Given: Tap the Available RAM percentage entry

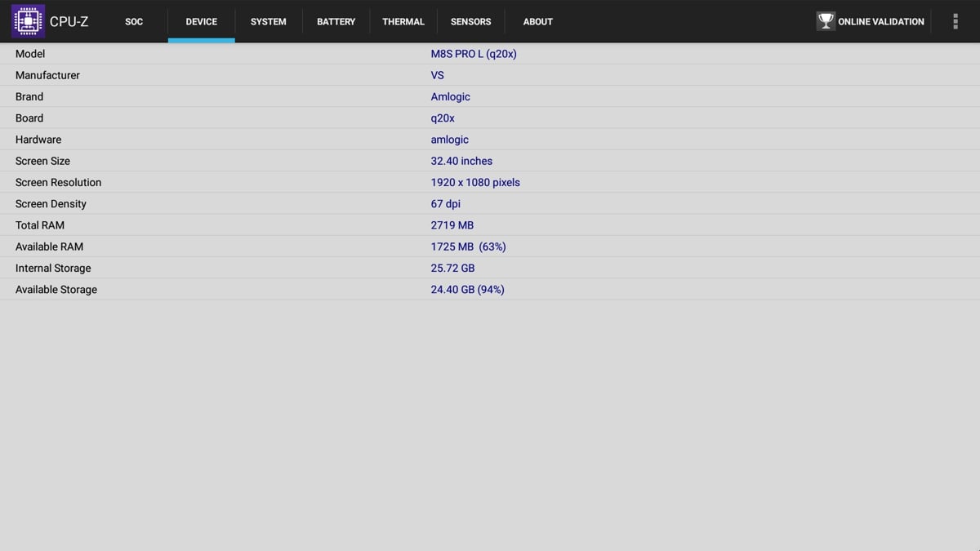Looking at the screenshot, I should 468,246.
